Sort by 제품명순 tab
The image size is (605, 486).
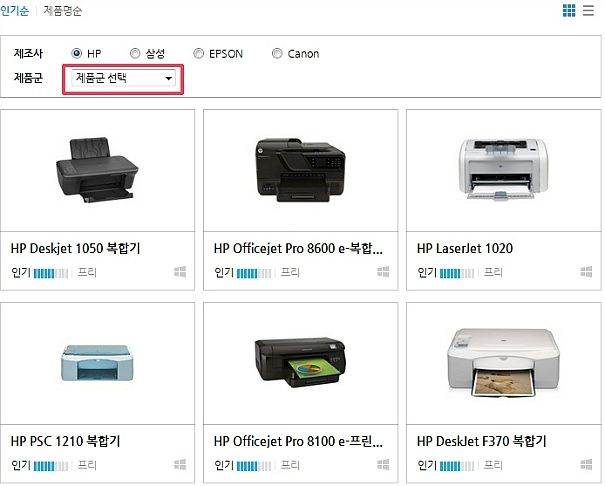[63, 10]
